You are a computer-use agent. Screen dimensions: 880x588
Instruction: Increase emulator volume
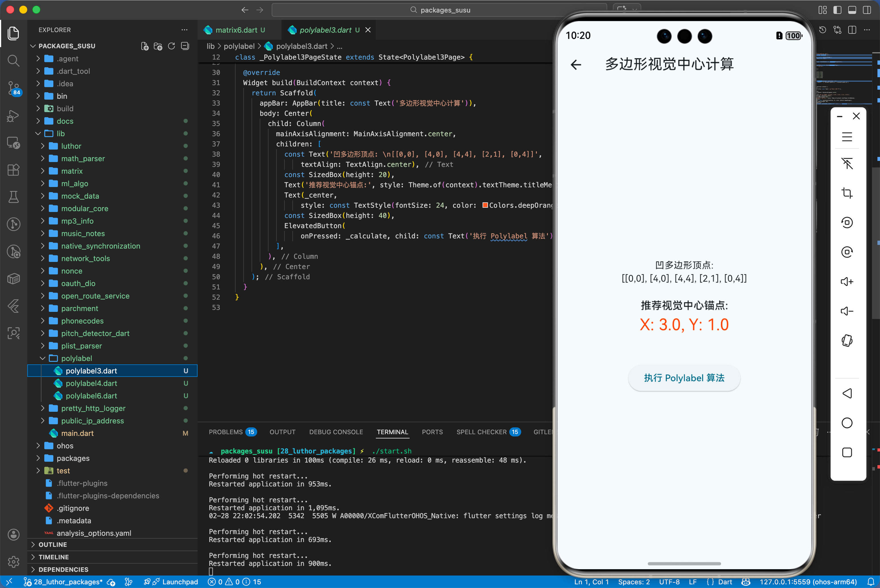tap(847, 282)
